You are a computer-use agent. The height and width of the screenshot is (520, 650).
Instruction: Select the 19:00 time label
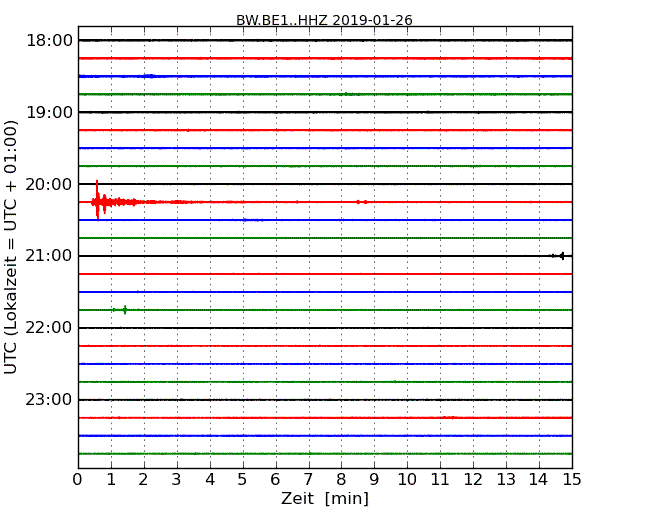pos(49,112)
